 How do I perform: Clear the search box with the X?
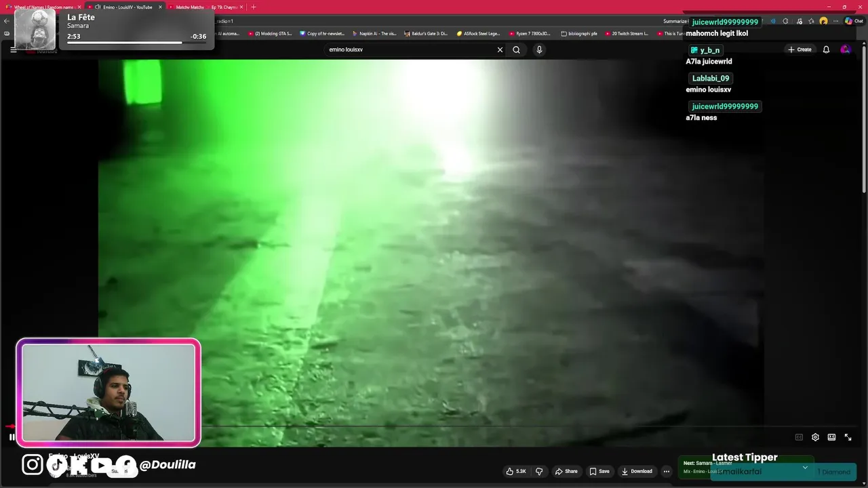tap(500, 49)
